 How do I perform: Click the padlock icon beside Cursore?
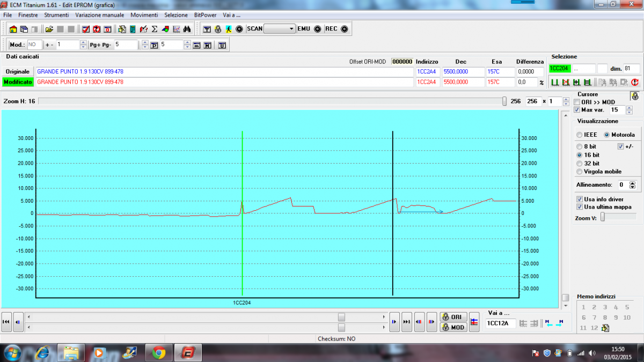[635, 97]
